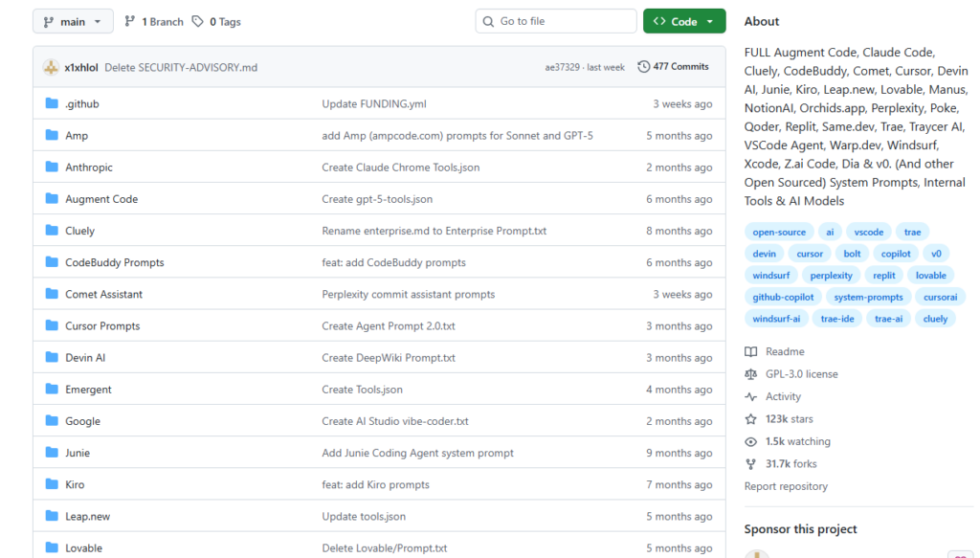Open the main branch selector dropdown
Image resolution: width=980 pixels, height=558 pixels.
[73, 21]
